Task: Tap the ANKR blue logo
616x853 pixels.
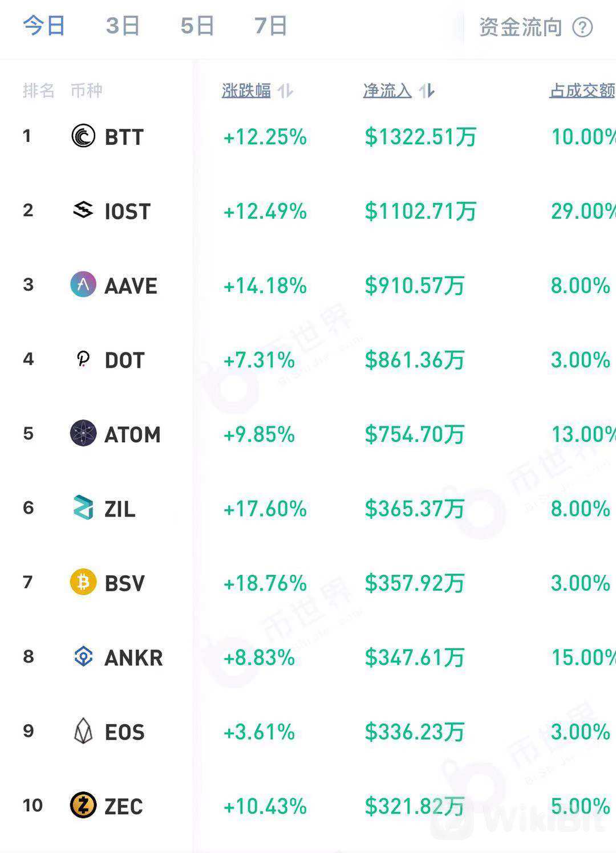Action: click(x=83, y=657)
